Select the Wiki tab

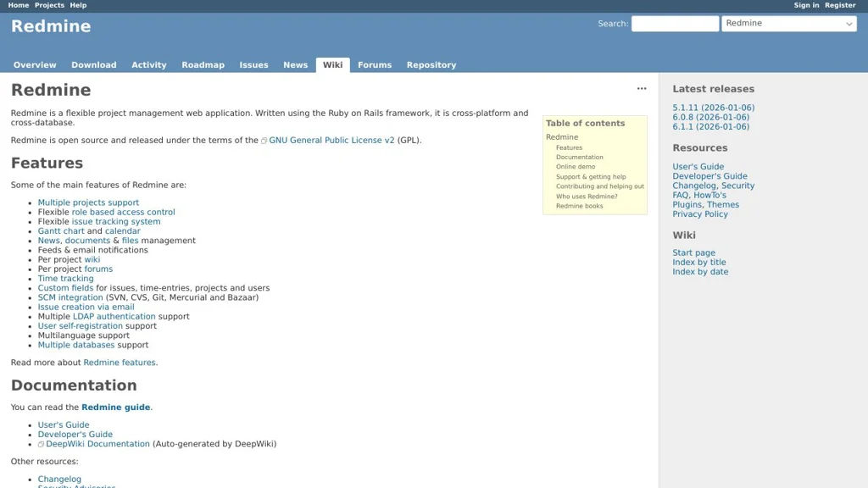(332, 64)
